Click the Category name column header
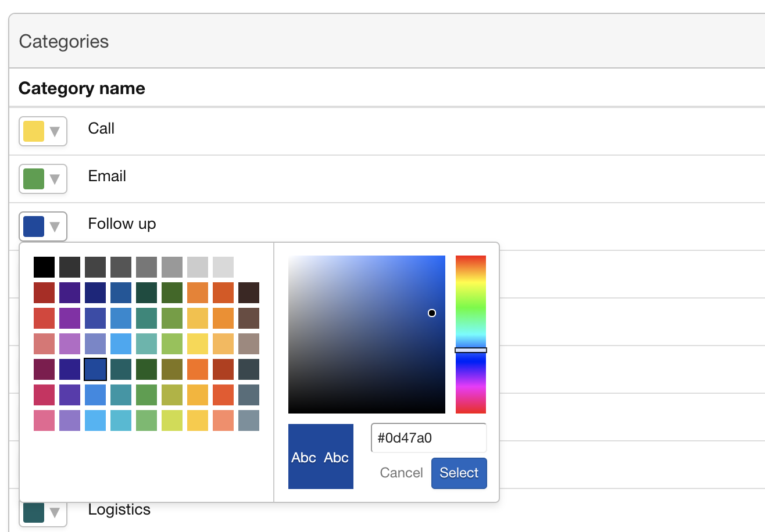Image resolution: width=765 pixels, height=532 pixels. [x=82, y=88]
